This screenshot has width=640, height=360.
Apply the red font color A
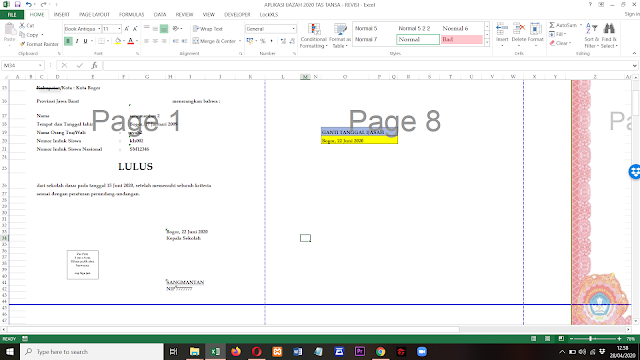pos(131,41)
